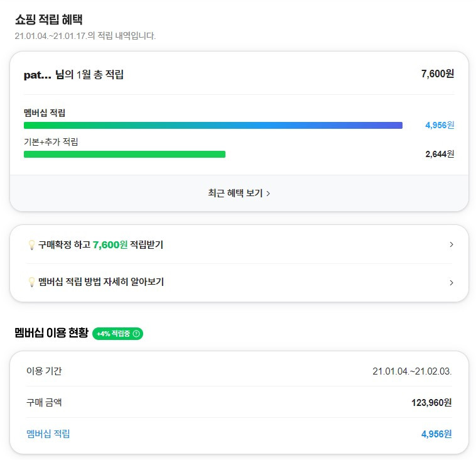Click the +4% 적립중 green badge

pyautogui.click(x=117, y=334)
